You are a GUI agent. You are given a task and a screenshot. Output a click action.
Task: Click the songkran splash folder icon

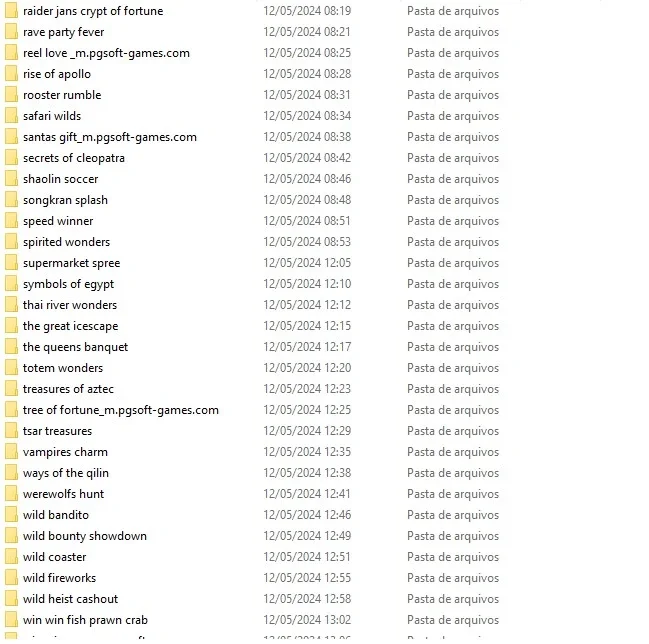click(x=11, y=200)
